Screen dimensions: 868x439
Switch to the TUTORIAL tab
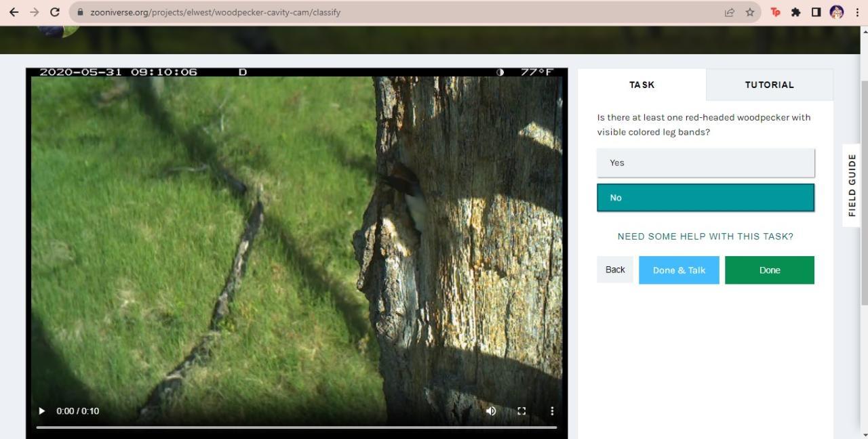tap(769, 85)
